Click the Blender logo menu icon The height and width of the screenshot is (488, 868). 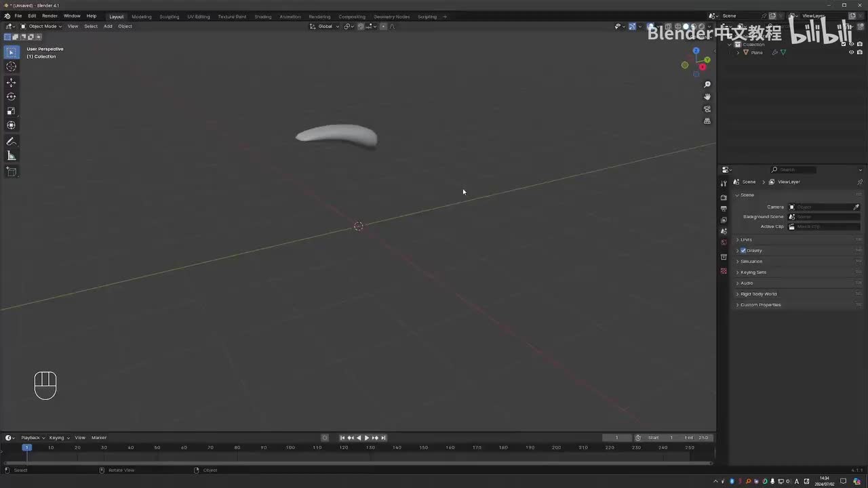coord(7,16)
